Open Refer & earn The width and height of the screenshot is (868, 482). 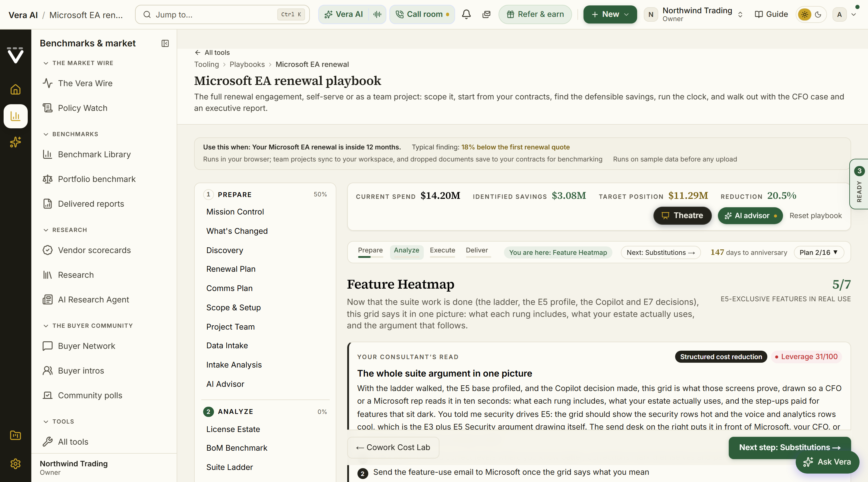(535, 14)
